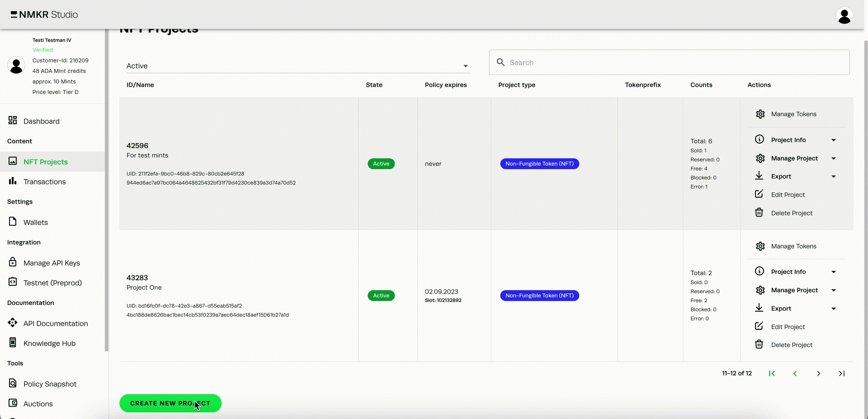Click the project Search input field
This screenshot has height=419, width=868.
click(x=669, y=62)
